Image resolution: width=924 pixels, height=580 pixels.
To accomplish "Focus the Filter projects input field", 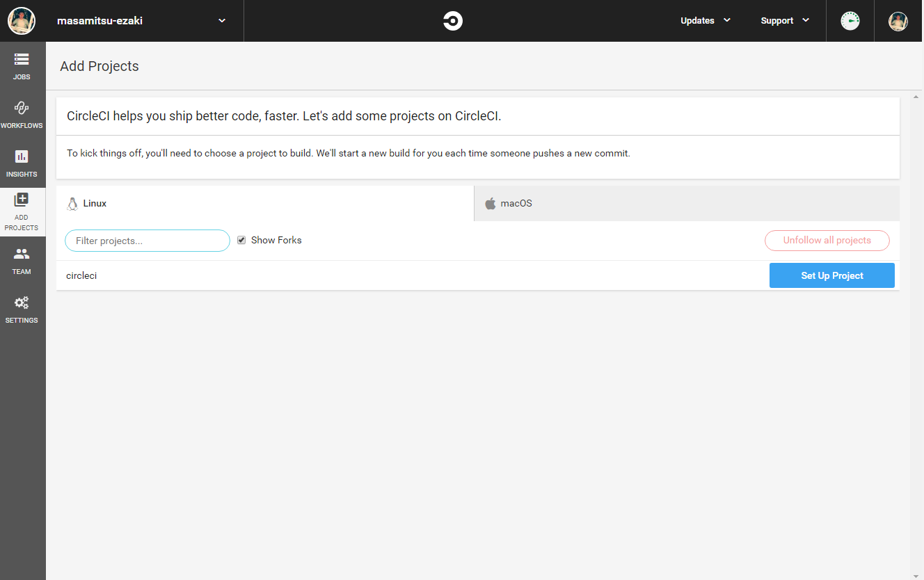I will (148, 241).
